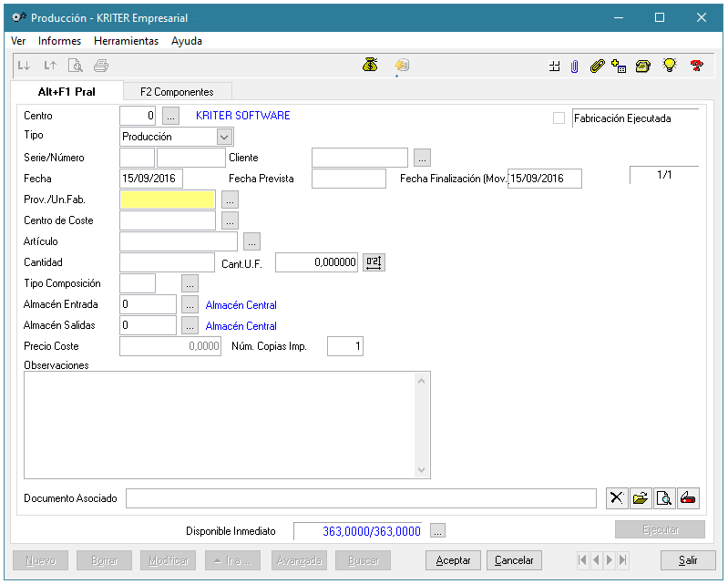Click the Aceptar button
This screenshot has height=584, width=728.
tap(453, 560)
